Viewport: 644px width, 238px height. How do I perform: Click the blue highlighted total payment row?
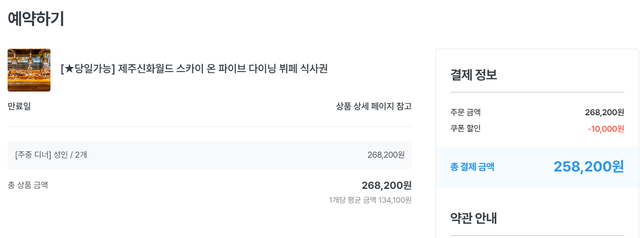pyautogui.click(x=537, y=167)
